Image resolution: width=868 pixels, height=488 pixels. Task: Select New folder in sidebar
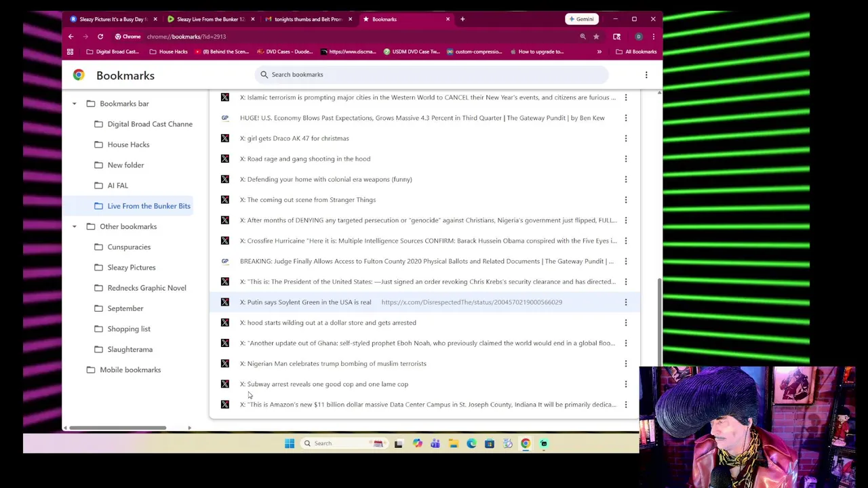[119, 165]
